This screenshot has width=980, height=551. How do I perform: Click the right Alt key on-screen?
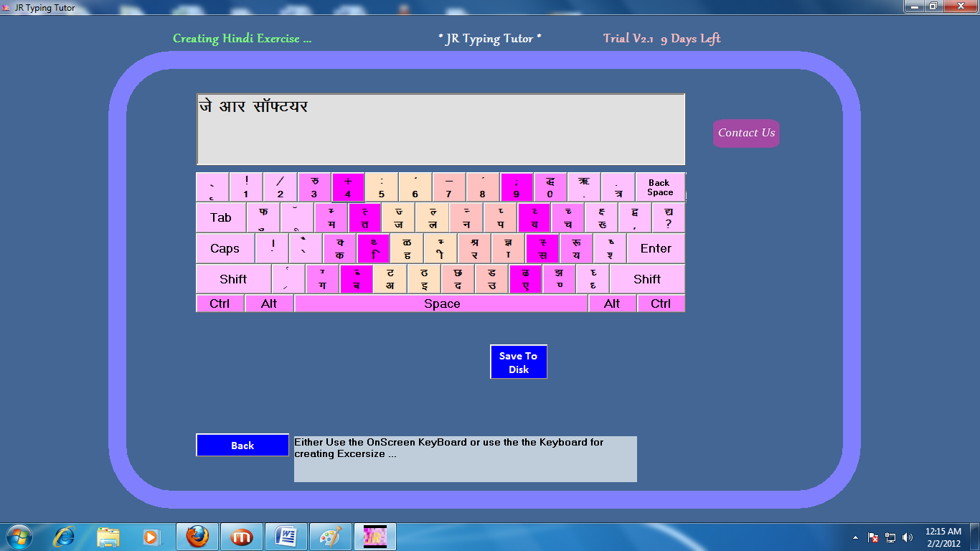(612, 303)
